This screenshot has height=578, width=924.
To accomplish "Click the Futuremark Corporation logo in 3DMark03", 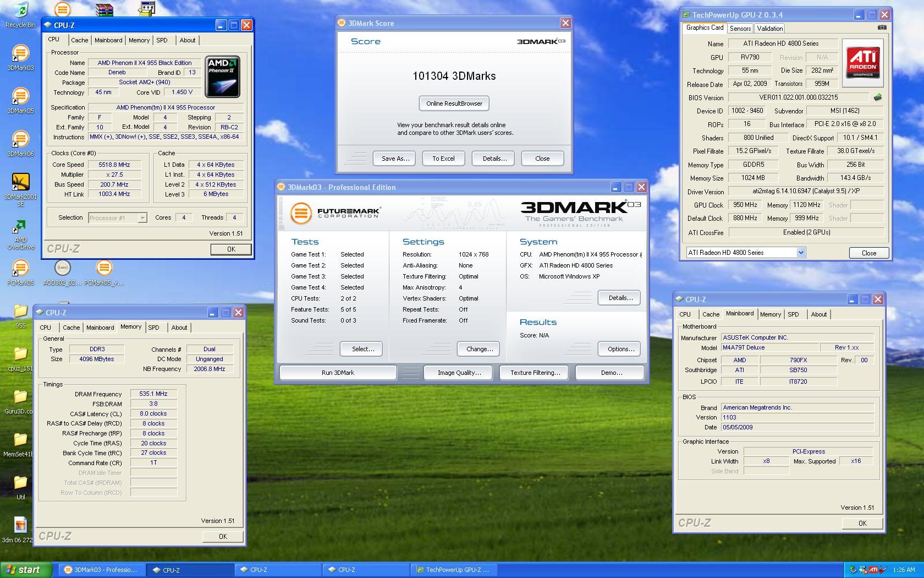I will coord(335,213).
